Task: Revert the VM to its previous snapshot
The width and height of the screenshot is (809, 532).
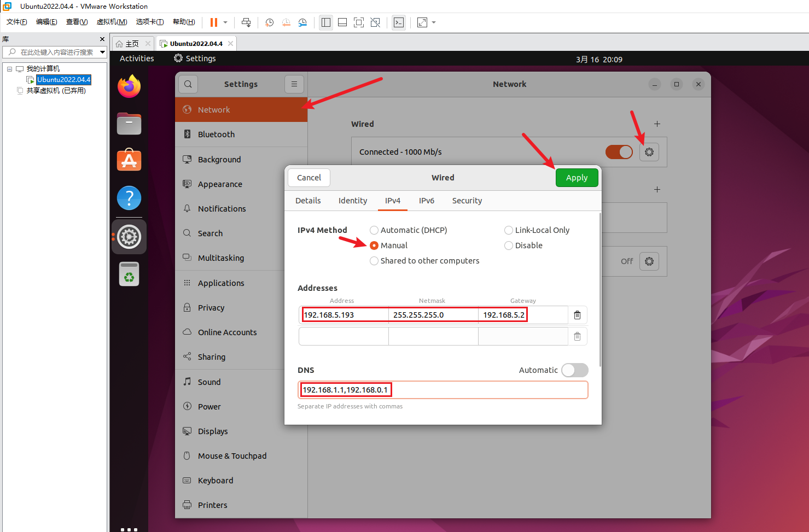Action: tap(286, 22)
